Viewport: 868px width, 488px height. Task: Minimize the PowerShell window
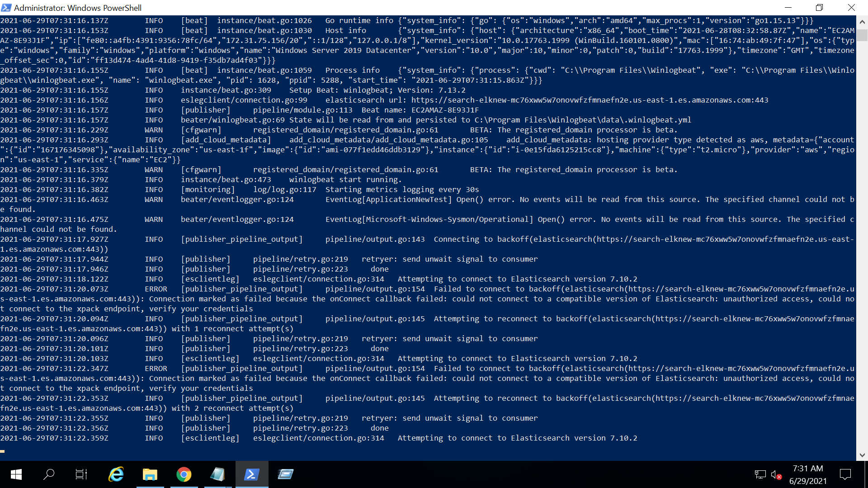coord(788,8)
